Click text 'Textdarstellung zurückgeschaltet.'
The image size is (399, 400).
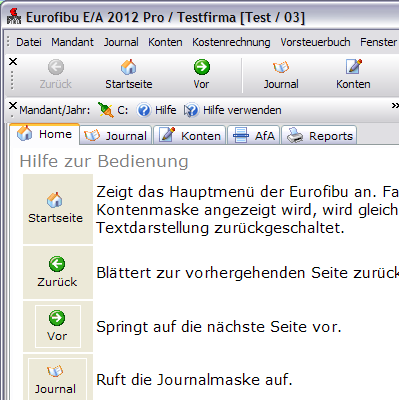point(220,228)
